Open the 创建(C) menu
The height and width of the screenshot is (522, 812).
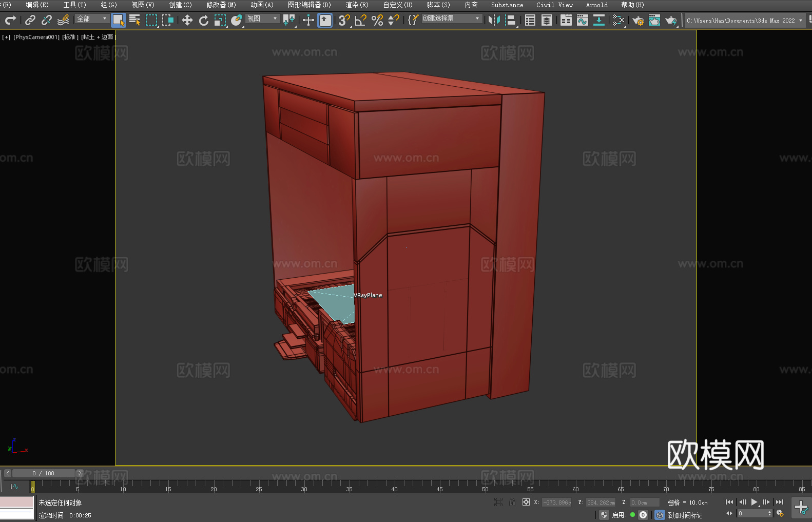[x=180, y=5]
